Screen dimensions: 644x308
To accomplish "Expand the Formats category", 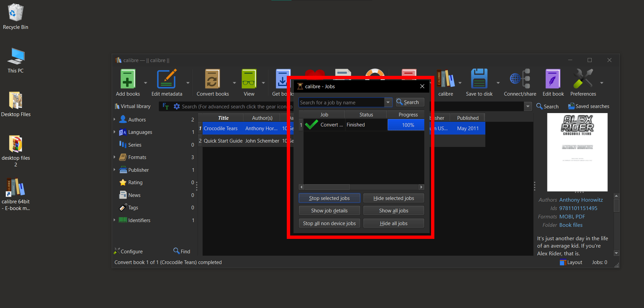I will [115, 157].
